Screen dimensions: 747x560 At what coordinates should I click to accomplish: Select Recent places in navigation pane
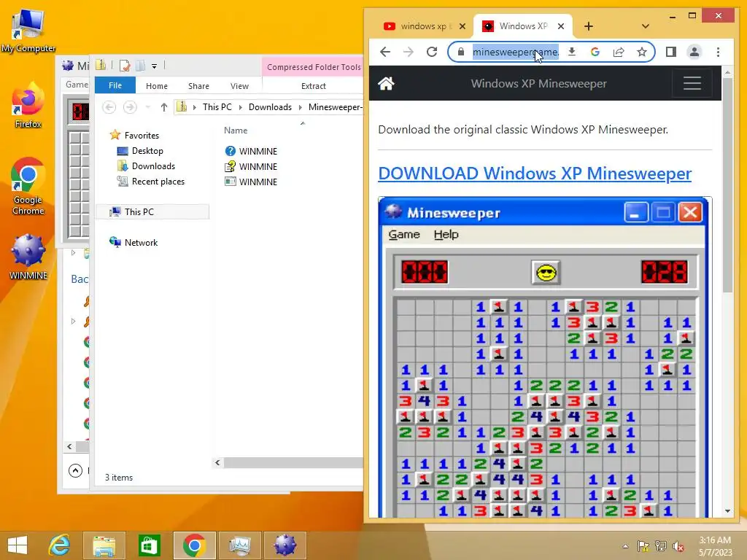click(x=150, y=182)
